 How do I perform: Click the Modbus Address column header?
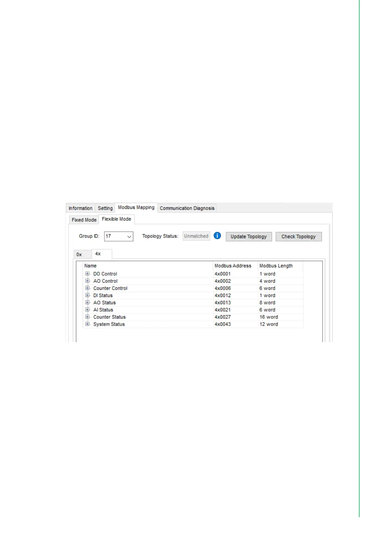[x=233, y=266]
